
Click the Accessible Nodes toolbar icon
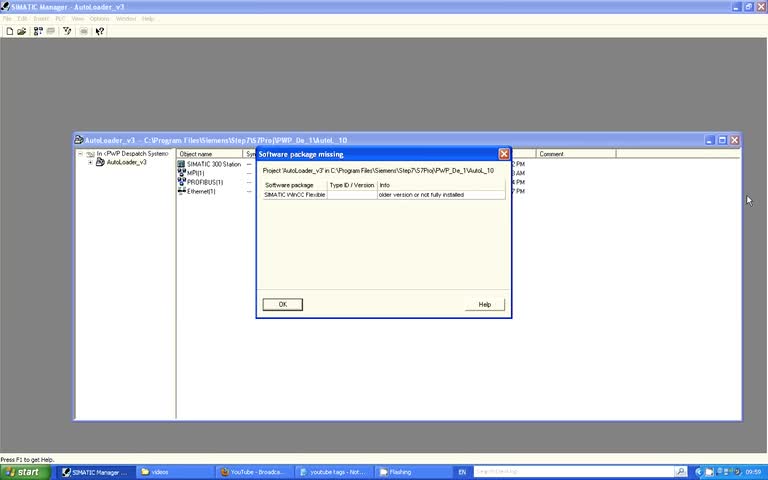pos(38,31)
